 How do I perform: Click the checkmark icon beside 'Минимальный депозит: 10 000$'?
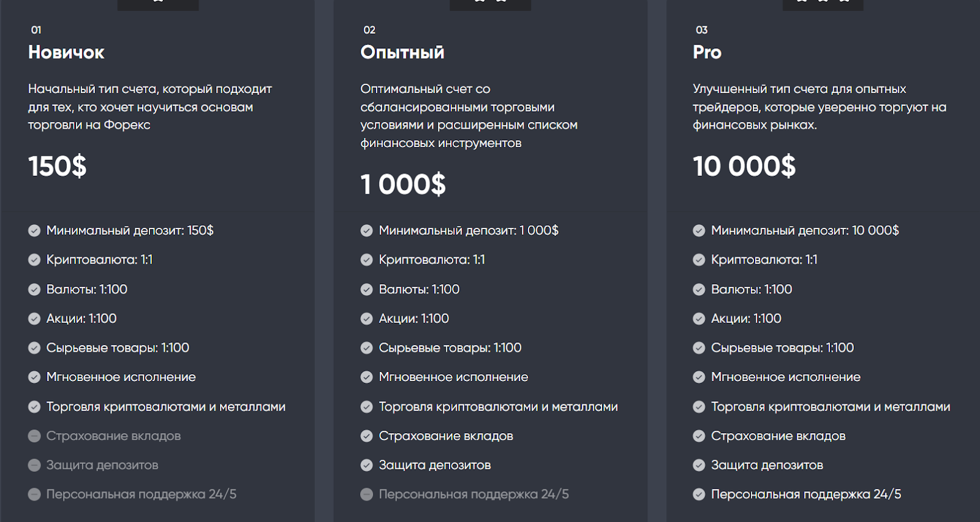[x=699, y=231]
